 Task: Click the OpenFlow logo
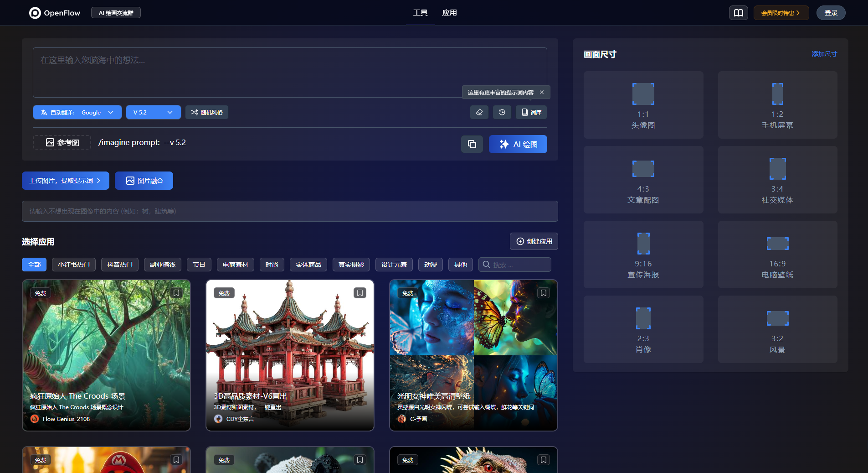[55, 13]
